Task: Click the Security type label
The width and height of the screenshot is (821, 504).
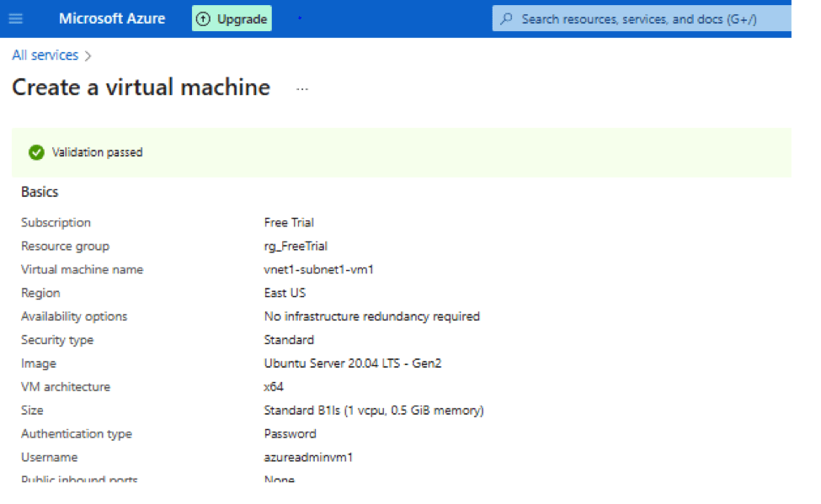Action: [57, 340]
